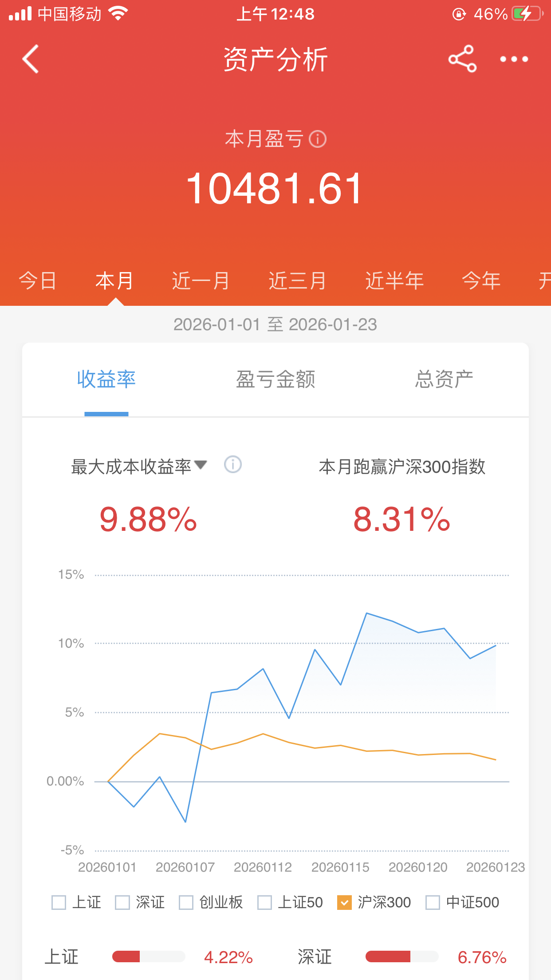This screenshot has width=551, height=980.
Task: Tap the 上证 4.22% progress bar
Action: click(x=149, y=956)
